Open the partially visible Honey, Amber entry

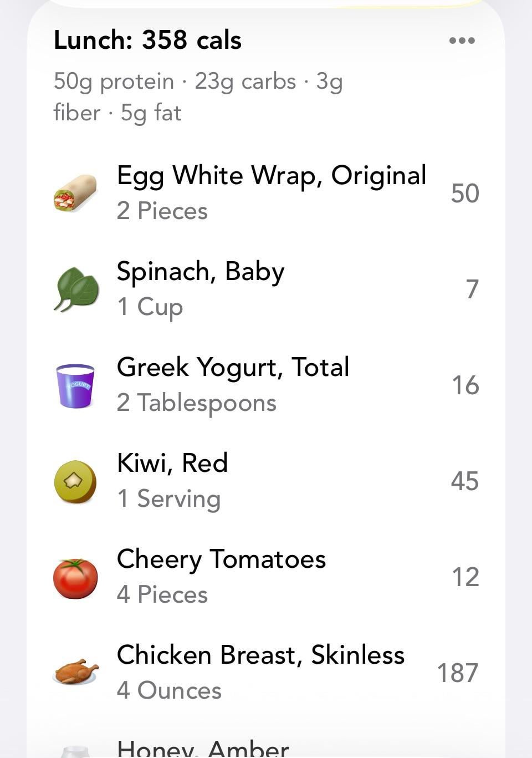203,749
